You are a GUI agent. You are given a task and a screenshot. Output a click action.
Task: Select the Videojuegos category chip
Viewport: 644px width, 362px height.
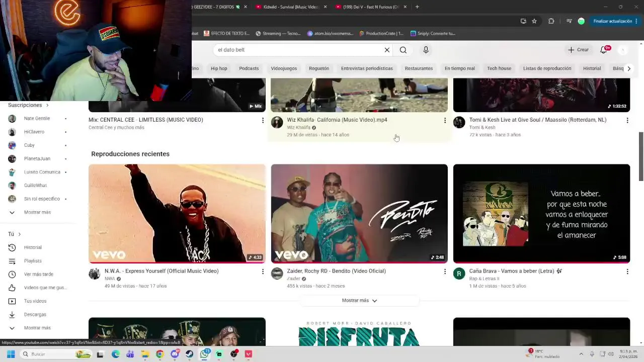coord(284,68)
